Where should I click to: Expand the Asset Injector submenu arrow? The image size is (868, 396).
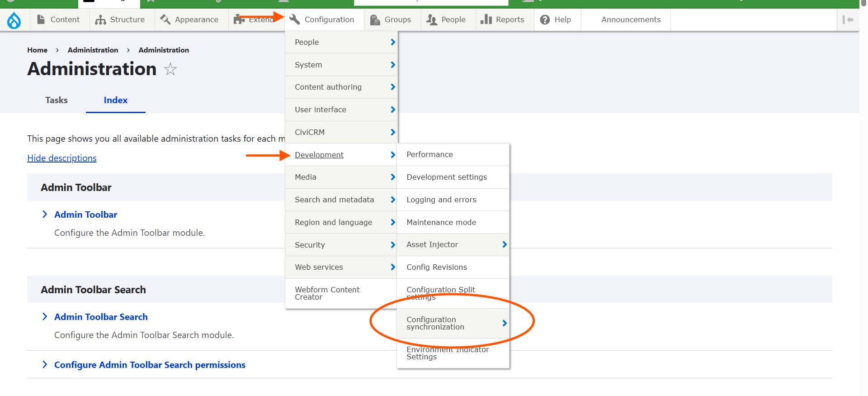tap(505, 244)
